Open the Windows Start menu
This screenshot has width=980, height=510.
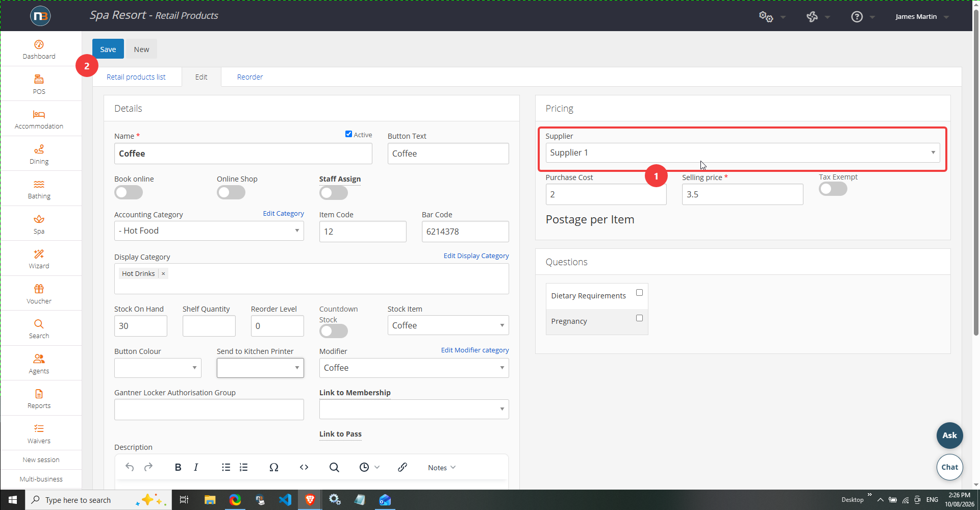pyautogui.click(x=13, y=500)
